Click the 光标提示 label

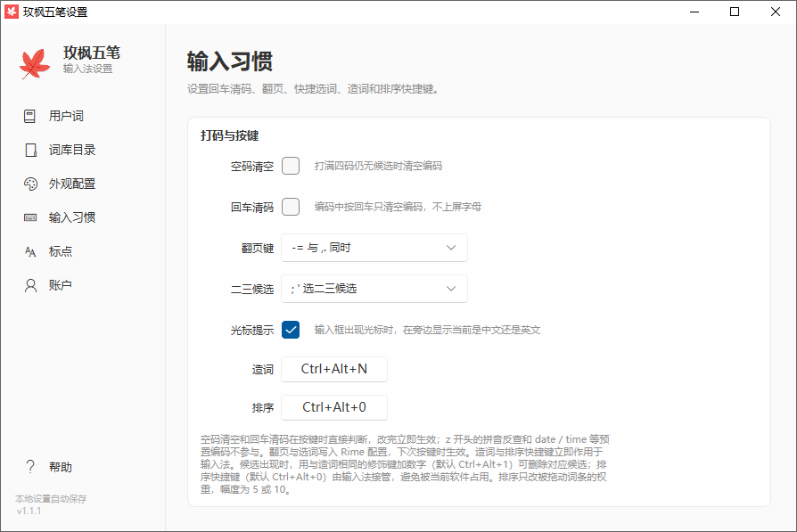pyautogui.click(x=252, y=331)
